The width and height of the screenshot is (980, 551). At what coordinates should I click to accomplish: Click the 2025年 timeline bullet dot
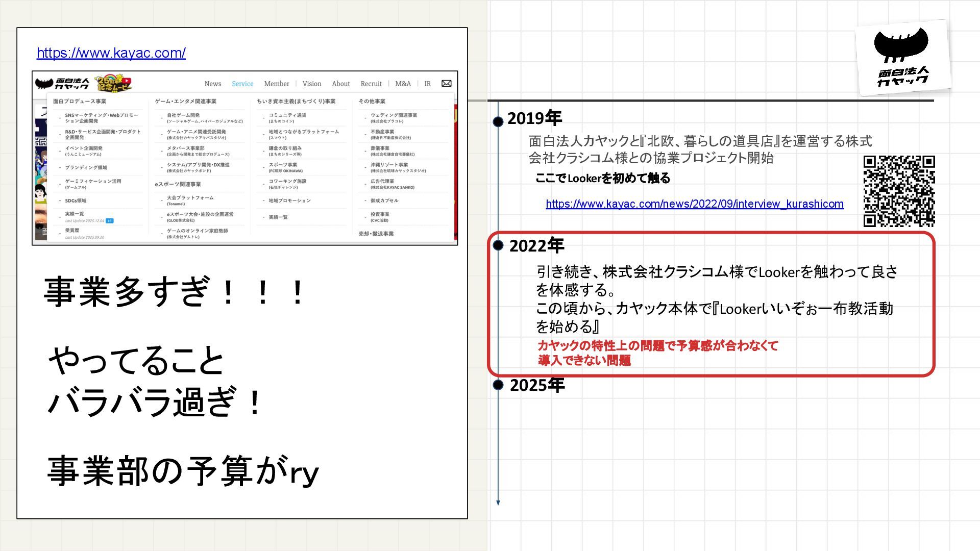(498, 385)
